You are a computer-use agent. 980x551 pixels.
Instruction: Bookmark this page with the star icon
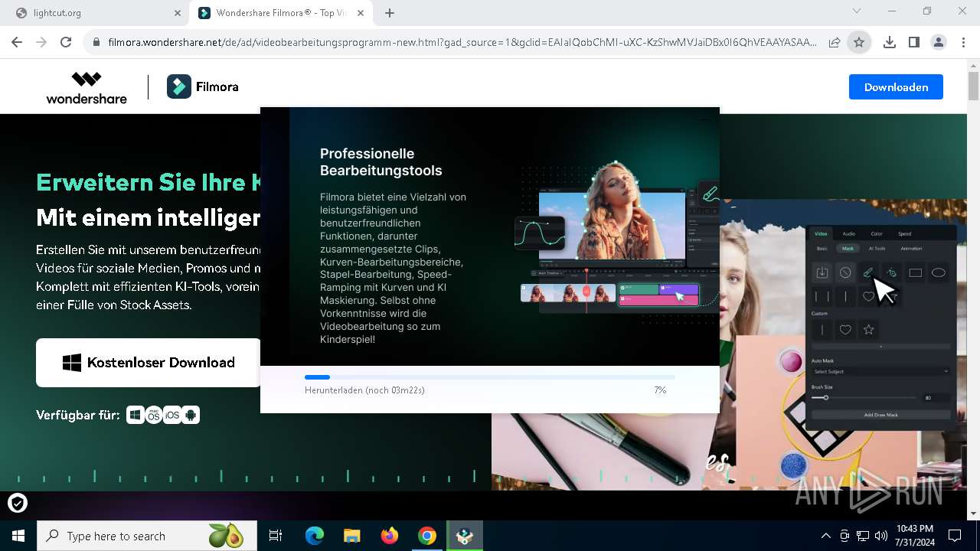pos(859,43)
